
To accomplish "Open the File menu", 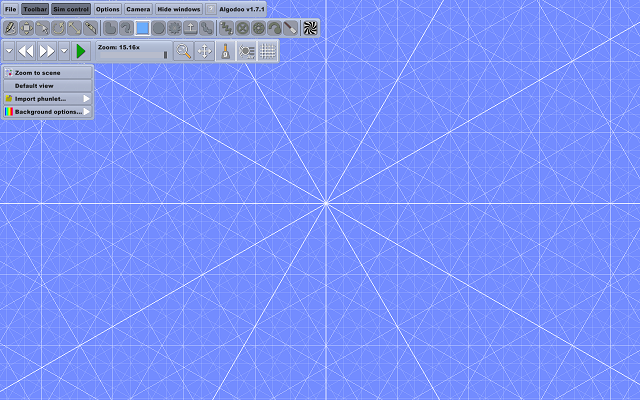I will tap(10, 9).
